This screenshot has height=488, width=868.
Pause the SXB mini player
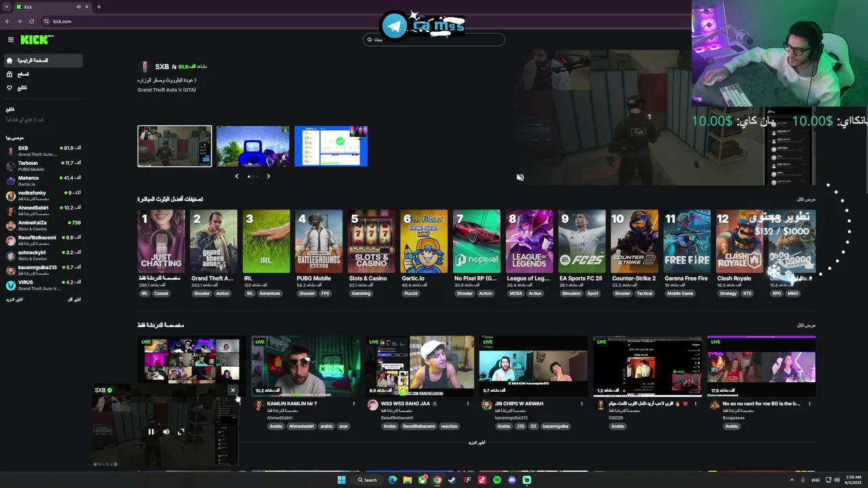pyautogui.click(x=151, y=432)
